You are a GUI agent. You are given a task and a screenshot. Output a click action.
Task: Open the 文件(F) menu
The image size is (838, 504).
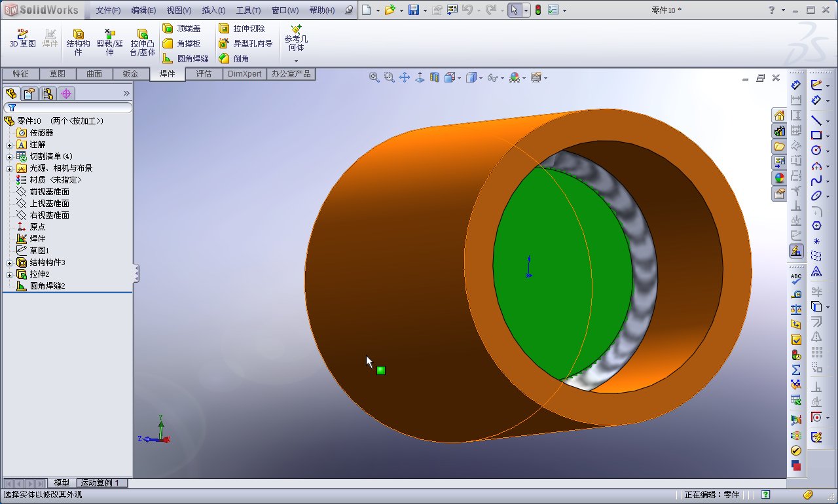click(108, 10)
